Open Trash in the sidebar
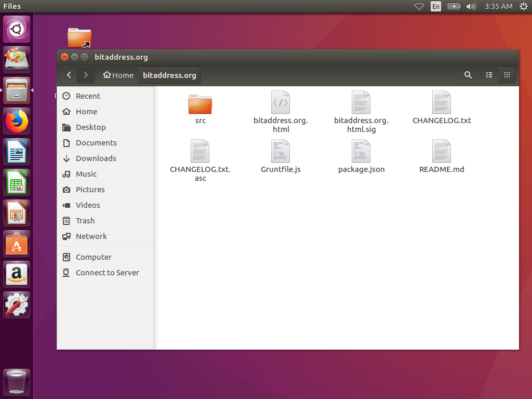The width and height of the screenshot is (532, 399). (85, 221)
